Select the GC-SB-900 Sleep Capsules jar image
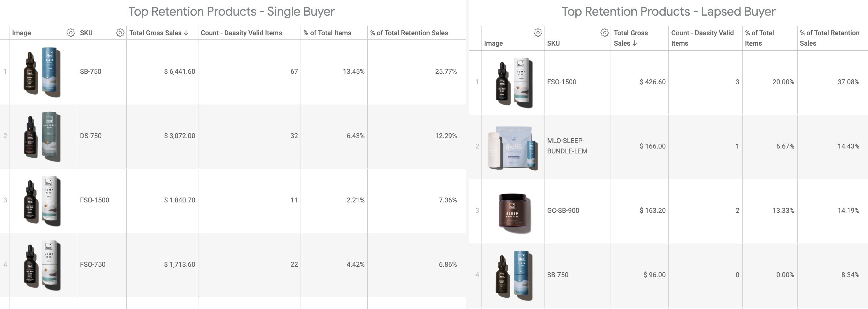Viewport: 868px width, 309px height. (x=514, y=213)
